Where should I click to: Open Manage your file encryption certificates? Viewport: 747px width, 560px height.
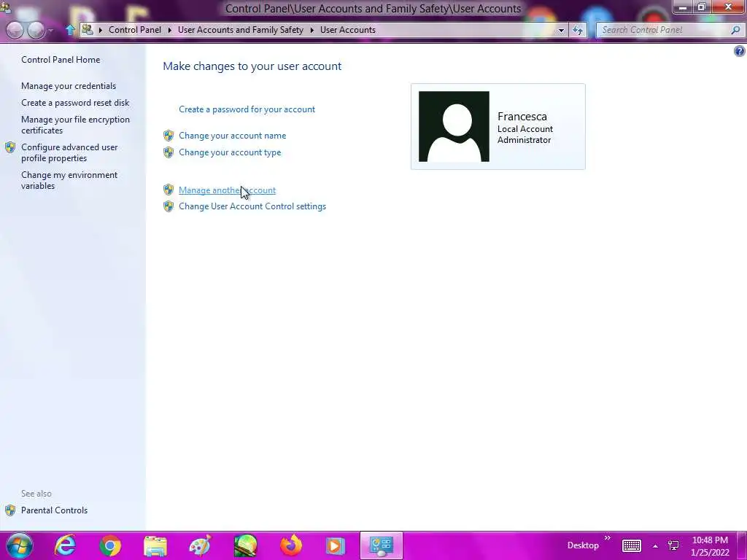click(75, 125)
